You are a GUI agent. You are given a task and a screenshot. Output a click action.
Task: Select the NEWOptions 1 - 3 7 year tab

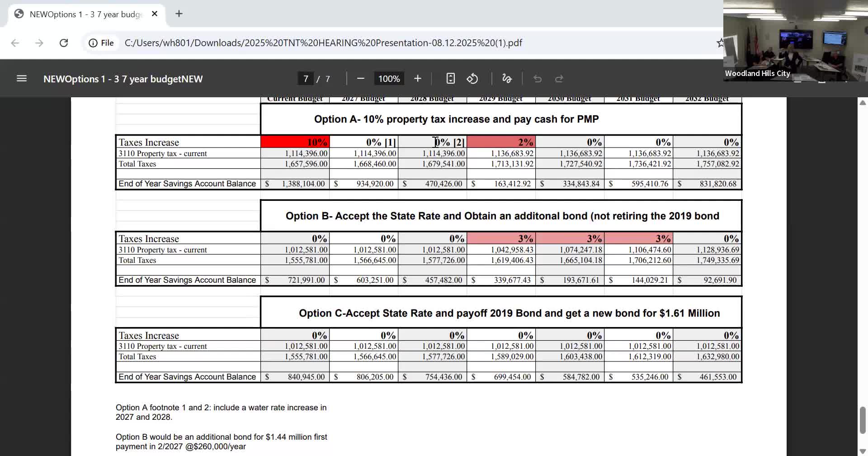(x=87, y=14)
